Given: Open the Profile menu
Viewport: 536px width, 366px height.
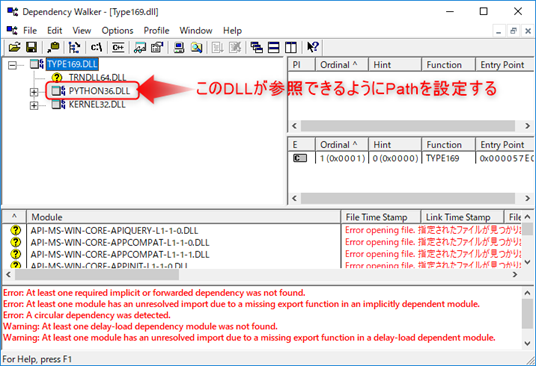Looking at the screenshot, I should 156,30.
